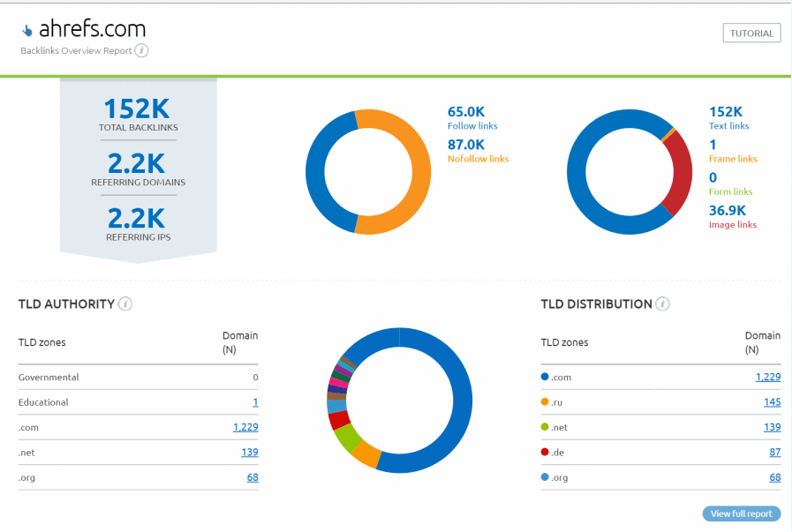Open .de 87 domains link

775,453
